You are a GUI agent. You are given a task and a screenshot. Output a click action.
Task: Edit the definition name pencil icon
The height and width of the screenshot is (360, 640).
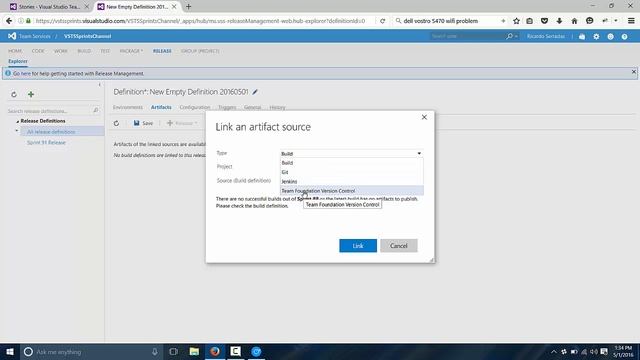[255, 92]
